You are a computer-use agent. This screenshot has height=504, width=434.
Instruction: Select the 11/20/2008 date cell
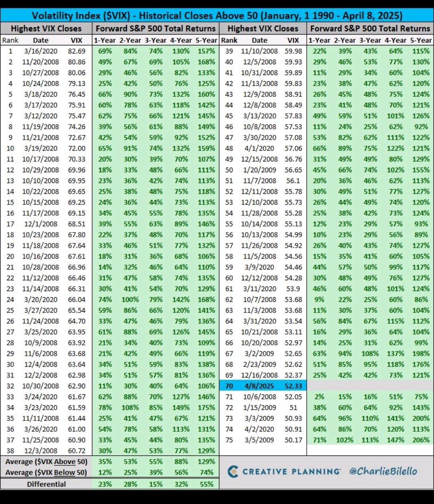41,62
